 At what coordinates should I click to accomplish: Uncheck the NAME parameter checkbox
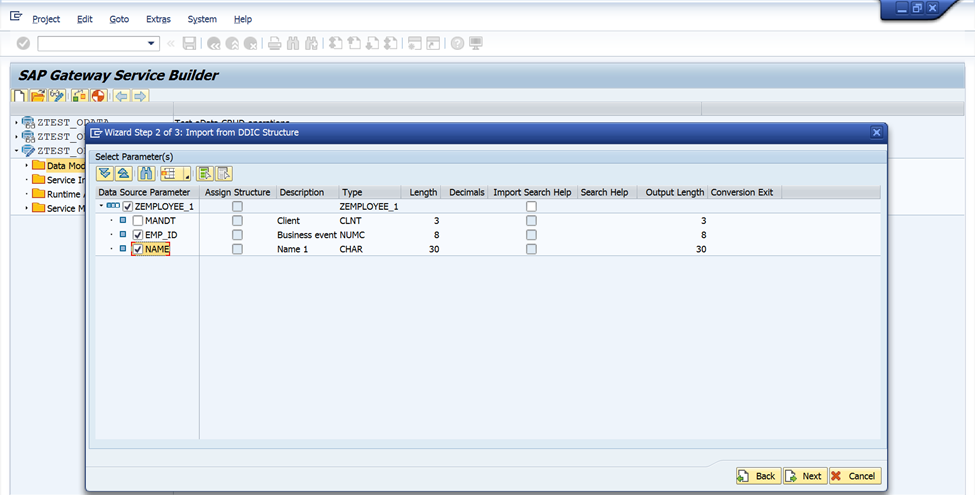(x=138, y=249)
